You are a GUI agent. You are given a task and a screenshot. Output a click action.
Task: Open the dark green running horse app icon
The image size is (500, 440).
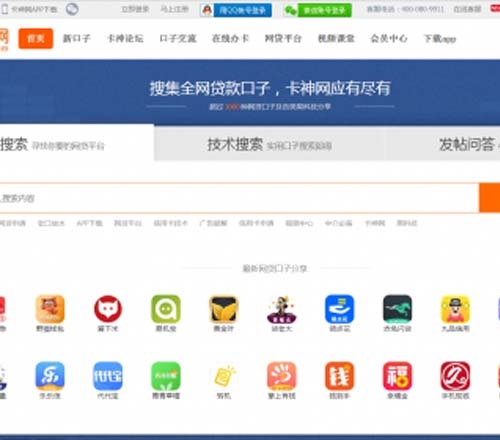397,309
